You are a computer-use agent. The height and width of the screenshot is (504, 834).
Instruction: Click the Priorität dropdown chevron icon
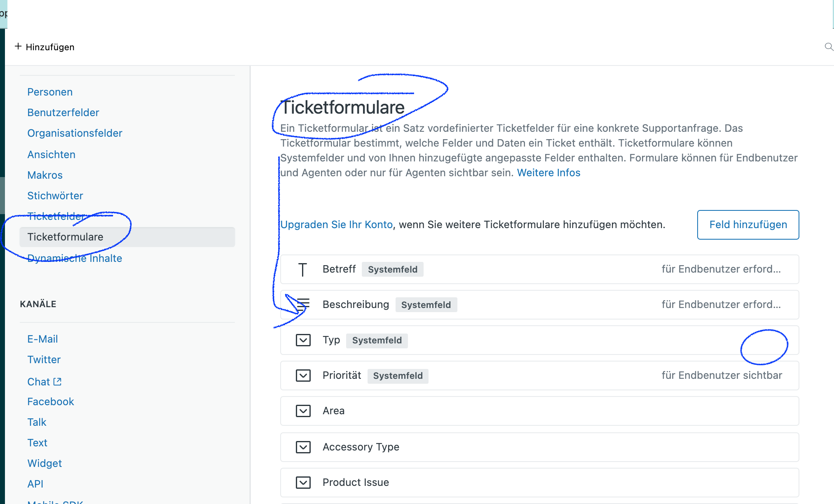tap(303, 375)
